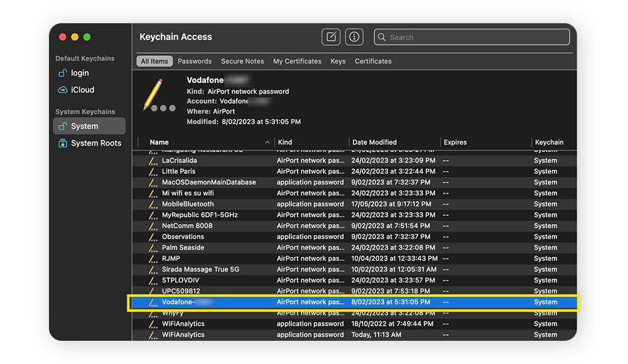Select WiFiAnalytics modified Today, 11:13 AM

(354, 335)
